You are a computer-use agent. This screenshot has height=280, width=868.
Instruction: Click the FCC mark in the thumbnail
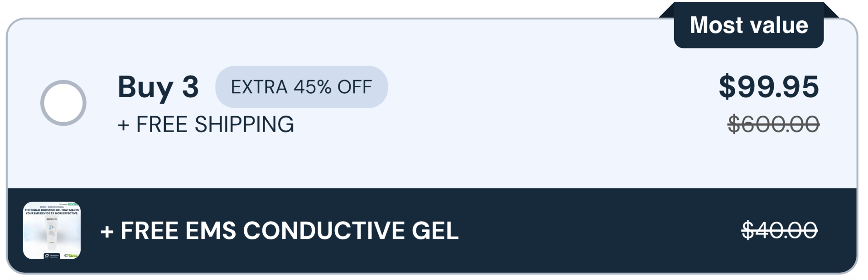[66, 256]
